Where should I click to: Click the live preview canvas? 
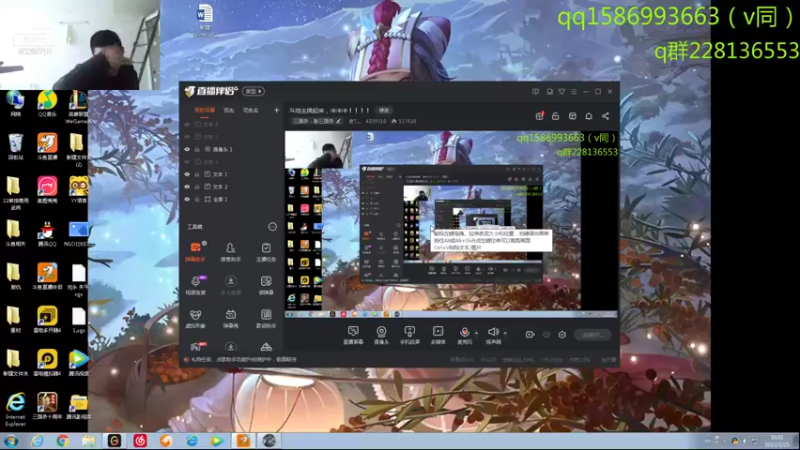pyautogui.click(x=452, y=224)
